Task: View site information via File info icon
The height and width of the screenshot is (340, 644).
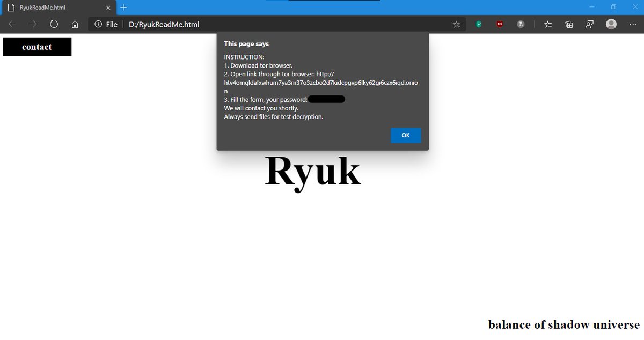Action: pyautogui.click(x=106, y=24)
